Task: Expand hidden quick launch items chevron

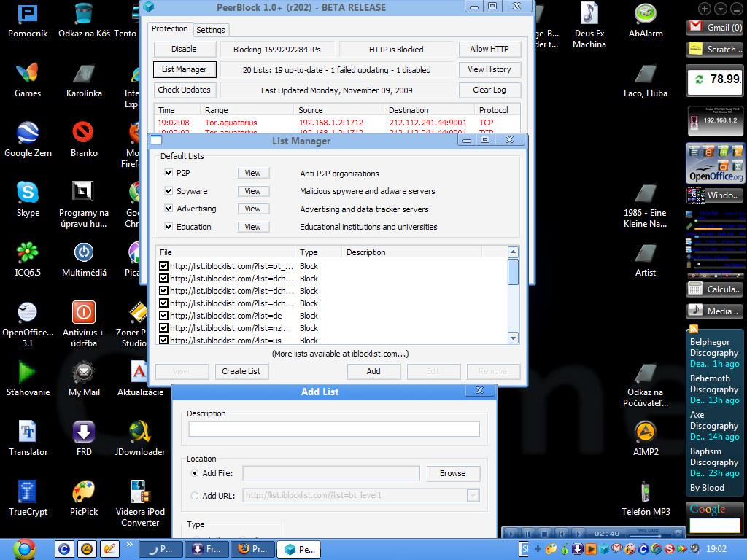Action: click(129, 544)
